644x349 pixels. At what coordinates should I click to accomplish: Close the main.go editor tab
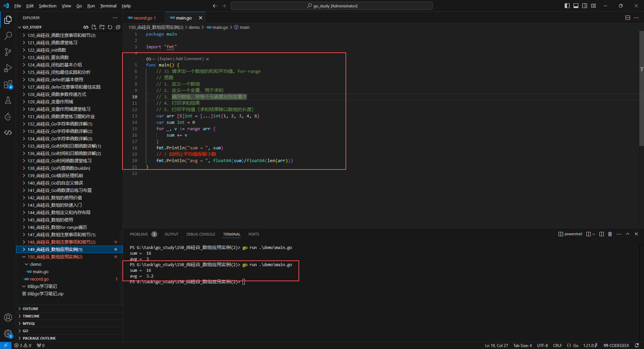(x=201, y=18)
